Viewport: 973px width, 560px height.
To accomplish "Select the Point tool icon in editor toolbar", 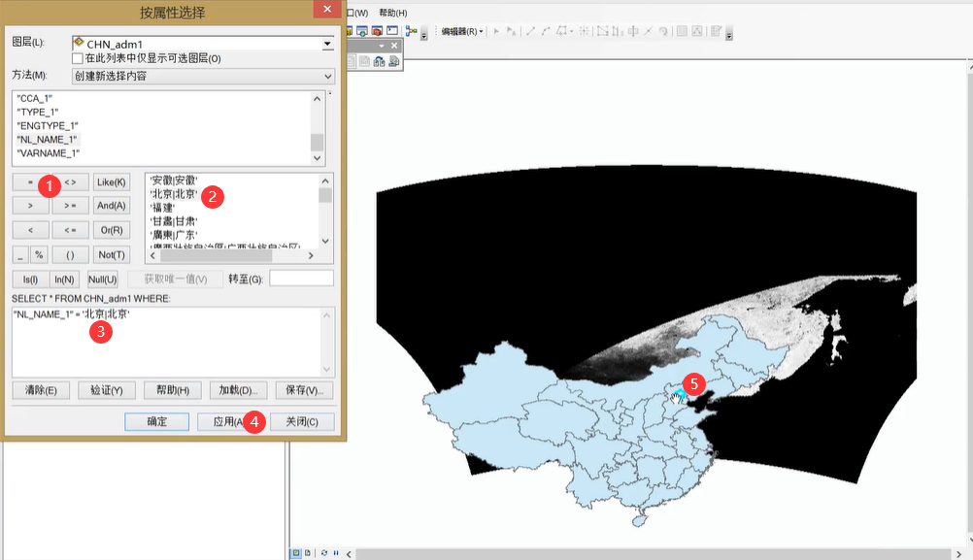I will pos(584,31).
